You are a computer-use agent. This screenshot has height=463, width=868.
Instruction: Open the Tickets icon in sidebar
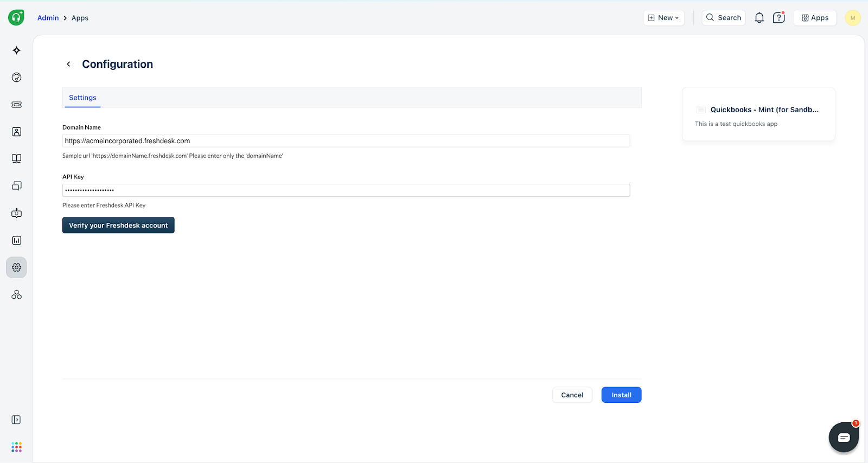tap(17, 105)
